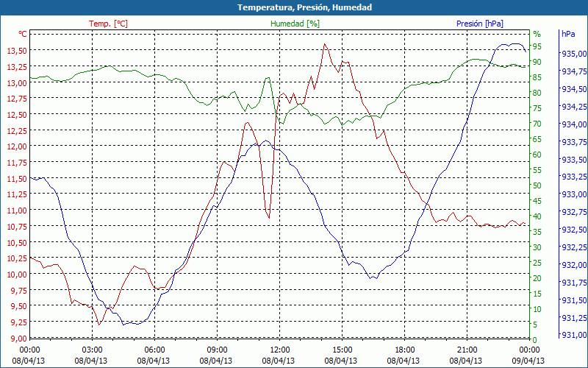Viewport: 588px width, 368px height.
Task: Click temperature axis value '11,25'
Action: pos(17,194)
